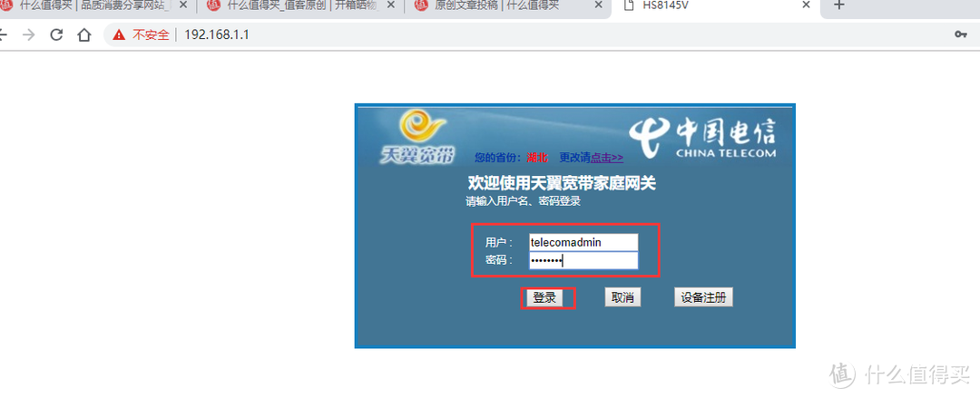
Task: Go to the browser home page icon
Action: click(x=84, y=35)
